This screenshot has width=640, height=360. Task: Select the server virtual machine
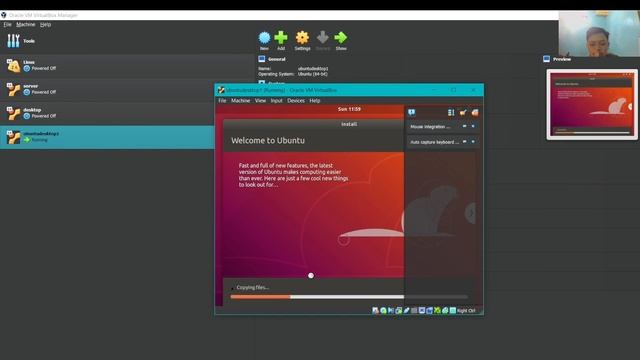point(127,89)
